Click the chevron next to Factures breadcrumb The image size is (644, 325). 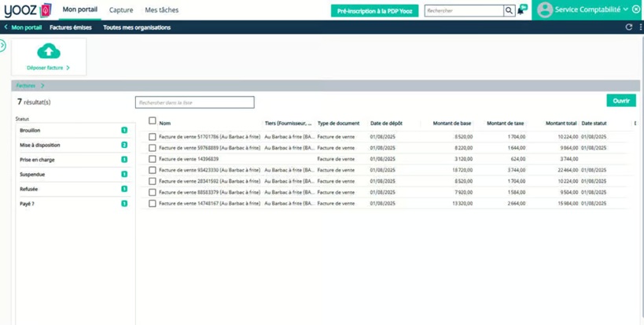click(x=42, y=86)
